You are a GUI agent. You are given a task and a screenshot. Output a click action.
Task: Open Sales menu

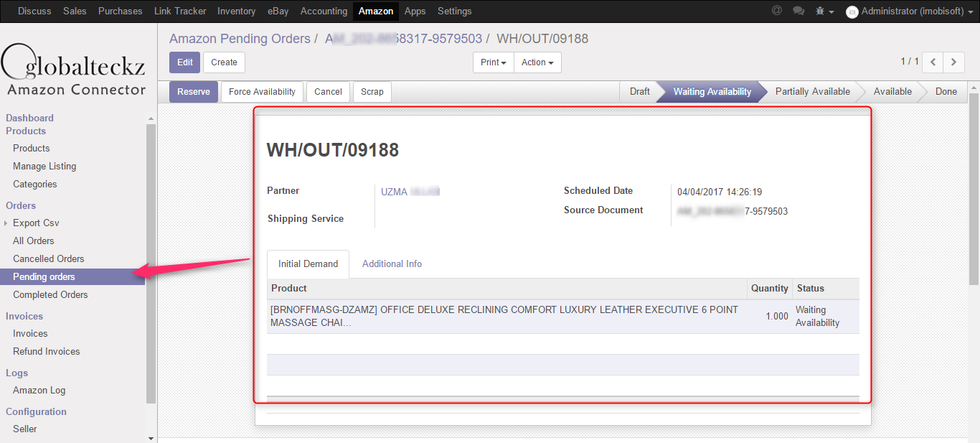click(x=75, y=11)
